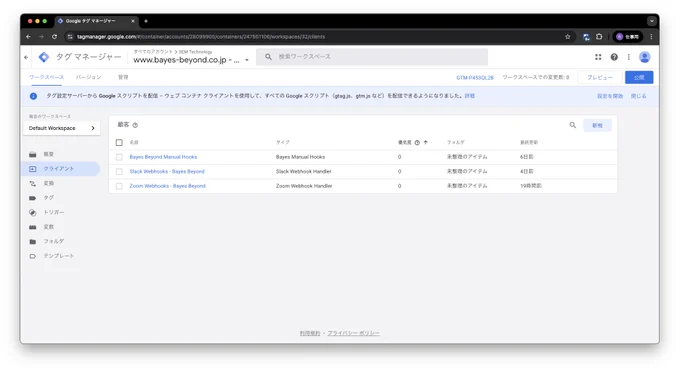The height and width of the screenshot is (371, 680).
Task: Click the Zoom Webhook Handler type cell
Action: pos(304,186)
